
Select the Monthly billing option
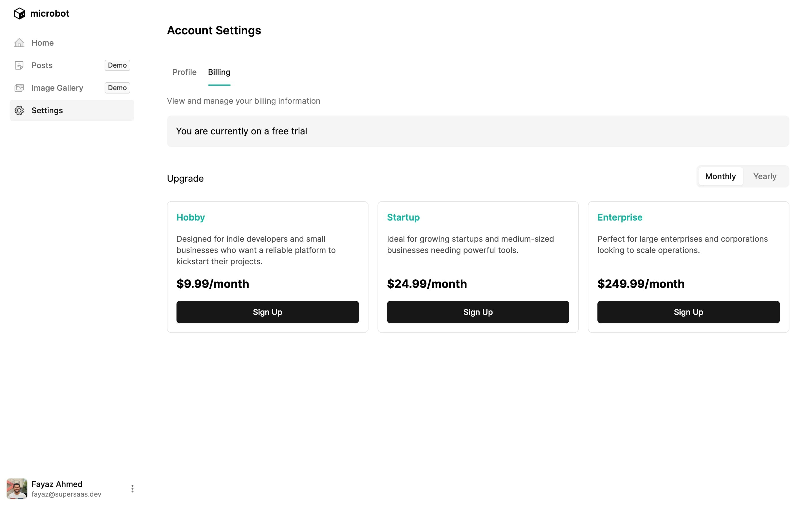pyautogui.click(x=720, y=176)
